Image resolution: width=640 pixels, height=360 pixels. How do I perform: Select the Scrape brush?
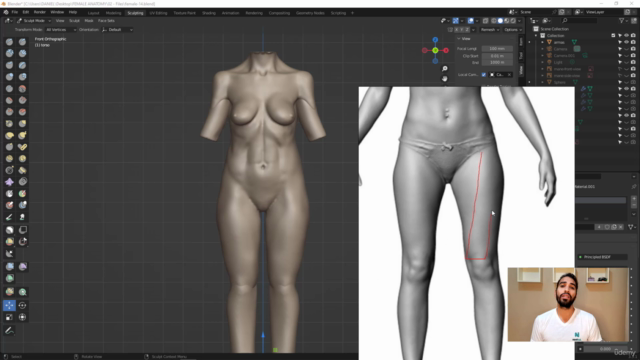(x=9, y=112)
